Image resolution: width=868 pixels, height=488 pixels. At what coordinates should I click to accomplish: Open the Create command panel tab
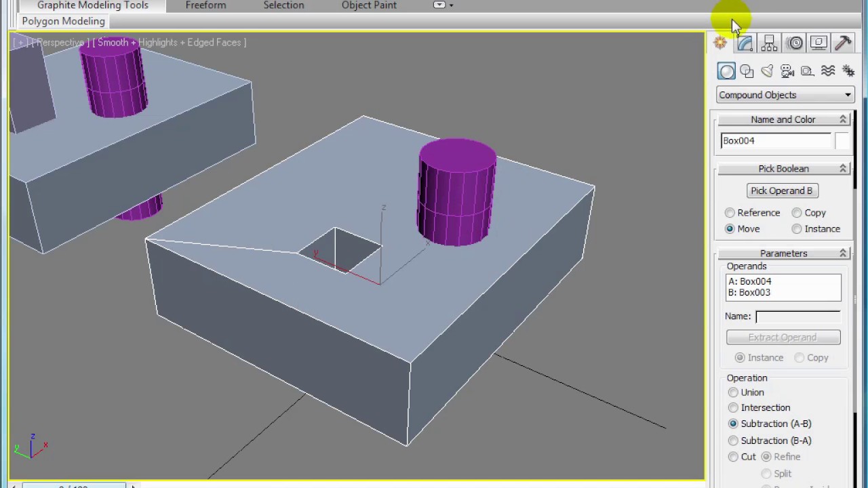click(x=720, y=43)
